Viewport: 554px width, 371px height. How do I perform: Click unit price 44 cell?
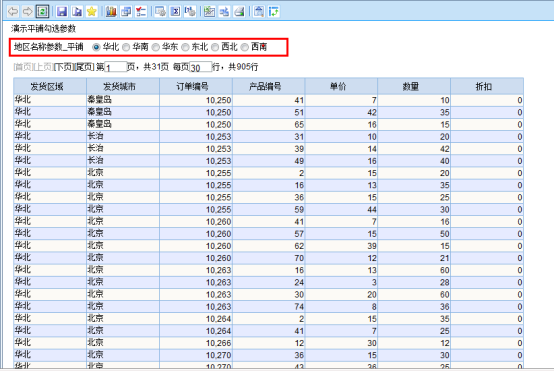click(x=341, y=210)
